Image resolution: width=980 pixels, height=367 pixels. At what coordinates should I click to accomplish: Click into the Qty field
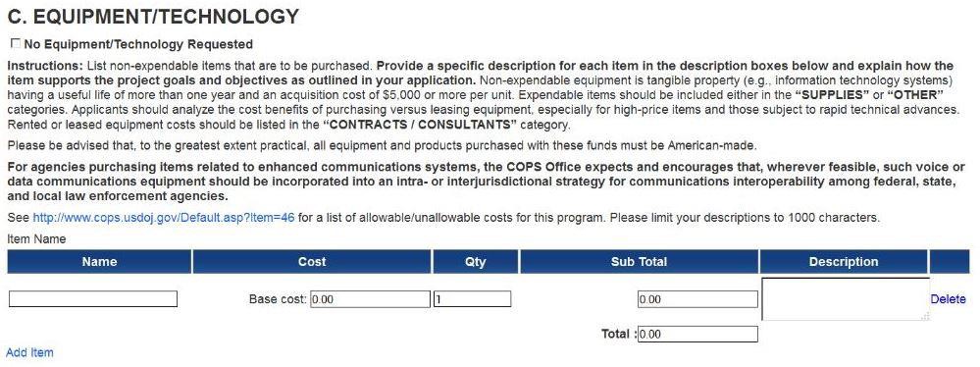(x=473, y=299)
